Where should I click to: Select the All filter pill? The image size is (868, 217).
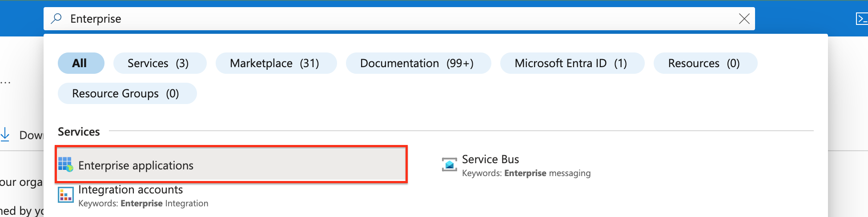click(80, 63)
